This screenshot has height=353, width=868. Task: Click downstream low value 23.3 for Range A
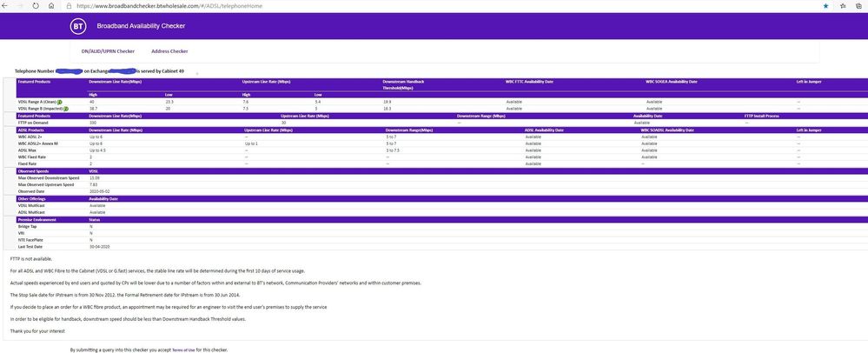coord(170,102)
